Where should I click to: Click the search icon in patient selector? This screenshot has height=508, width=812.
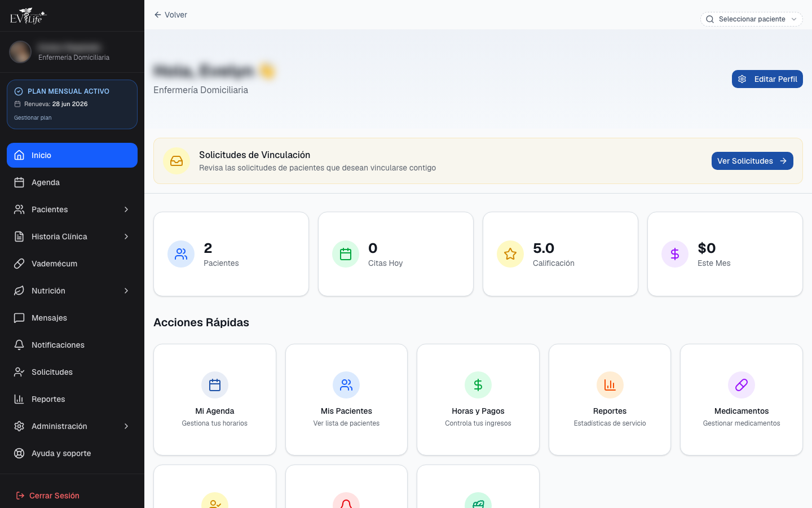[x=710, y=19]
